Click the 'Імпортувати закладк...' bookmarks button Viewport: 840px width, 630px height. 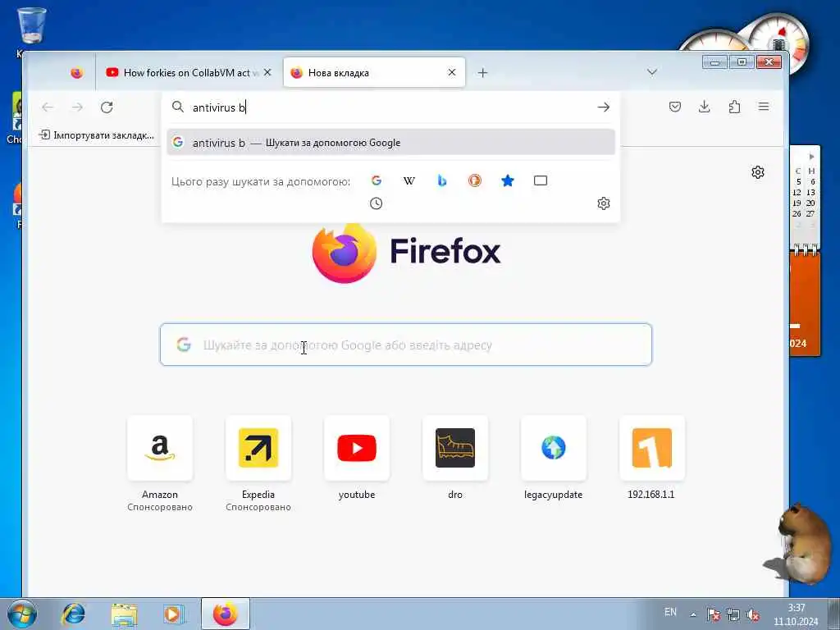click(x=97, y=135)
